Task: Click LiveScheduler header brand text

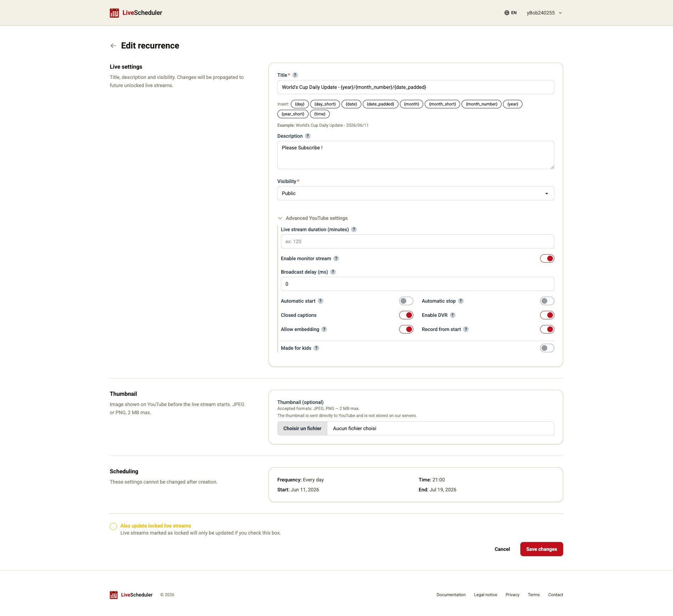Action: 142,13
